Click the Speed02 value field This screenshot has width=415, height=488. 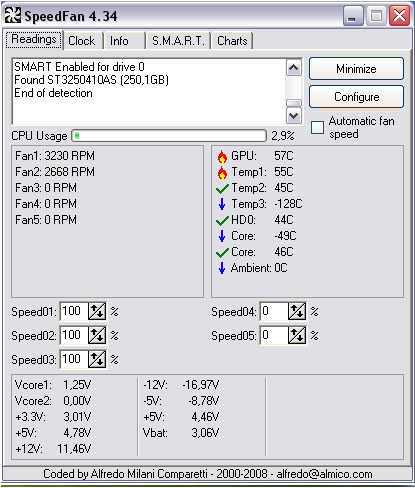[x=74, y=335]
